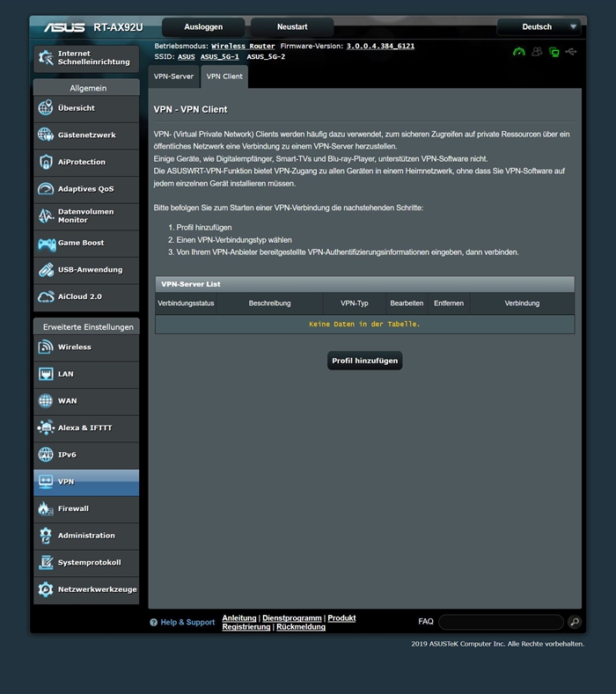This screenshot has width=616, height=694.
Task: Click the Game Boost gamepad icon
Action: (47, 244)
